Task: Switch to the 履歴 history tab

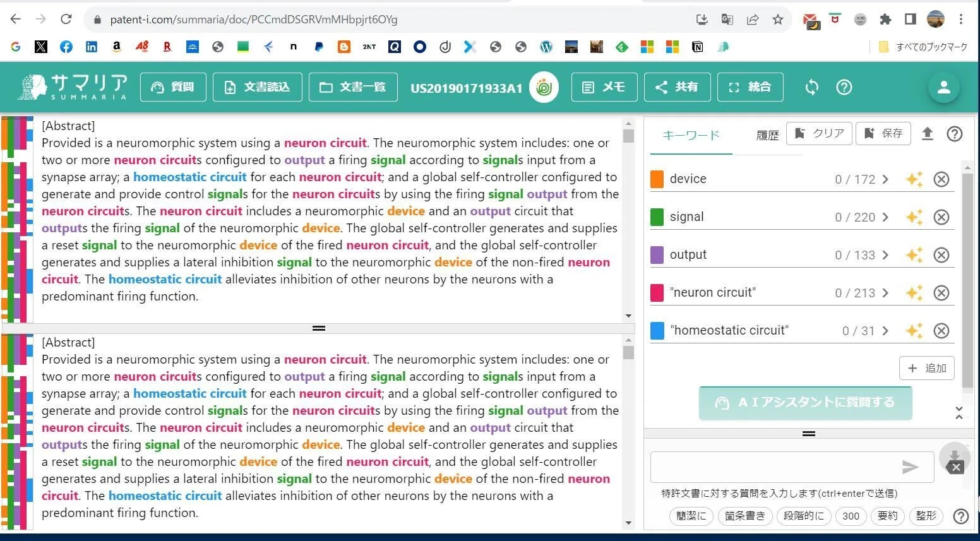Action: (x=767, y=135)
